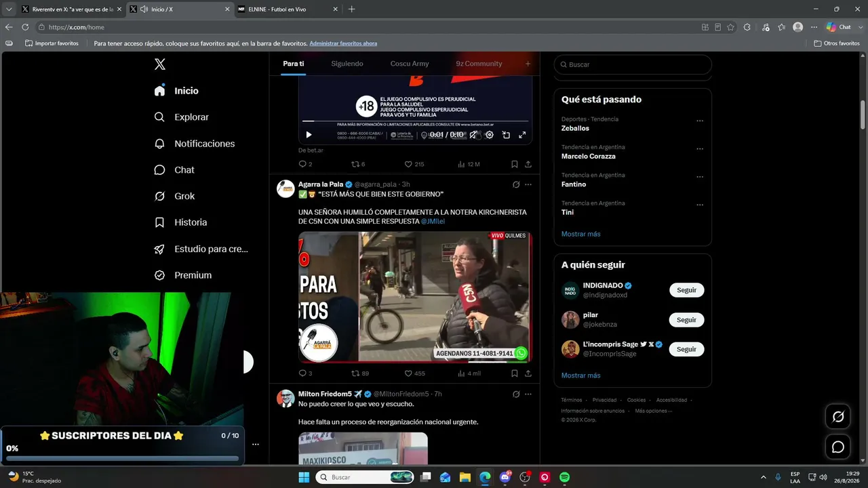Share the bet.ar video post
This screenshot has width=868, height=488.
click(x=528, y=164)
